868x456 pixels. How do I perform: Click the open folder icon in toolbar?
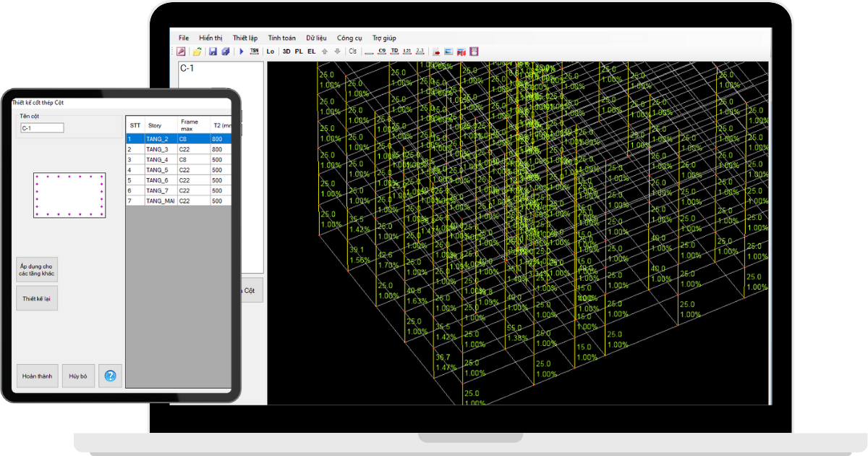[x=197, y=51]
